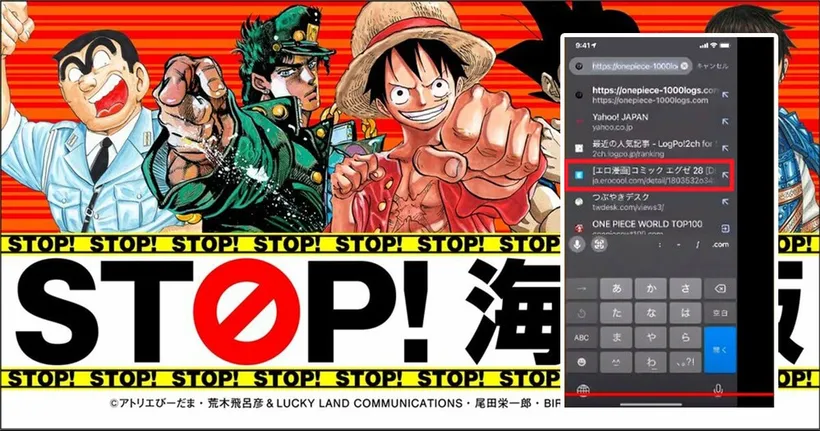Screen dimensions: 820x431
Task: Tap the わ key
Action: (651, 362)
